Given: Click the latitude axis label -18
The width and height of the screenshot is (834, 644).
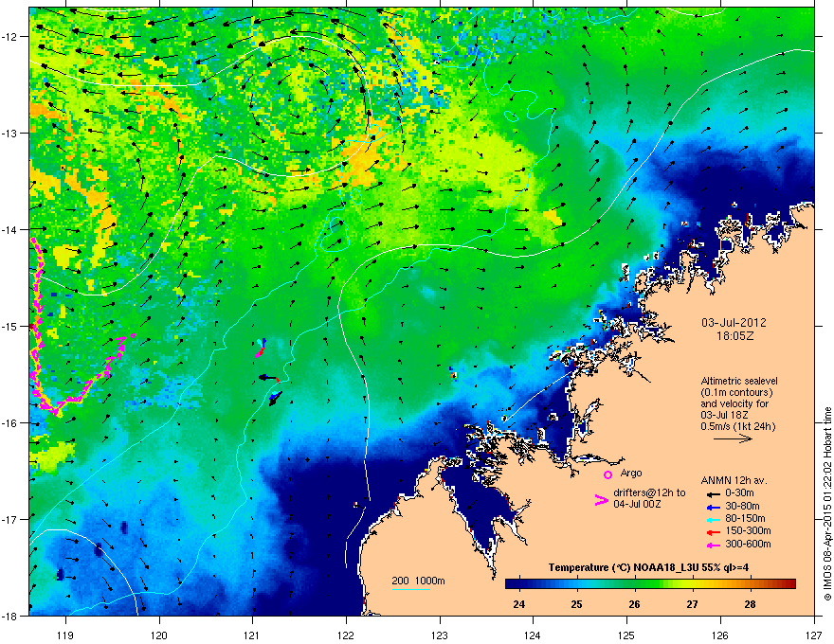Looking at the screenshot, I should [9, 617].
